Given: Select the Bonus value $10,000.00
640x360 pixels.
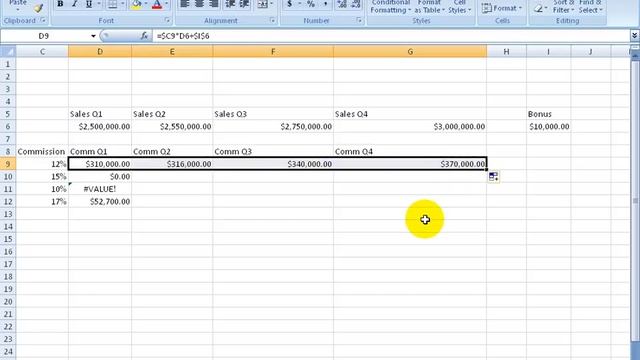Looking at the screenshot, I should coord(549,127).
